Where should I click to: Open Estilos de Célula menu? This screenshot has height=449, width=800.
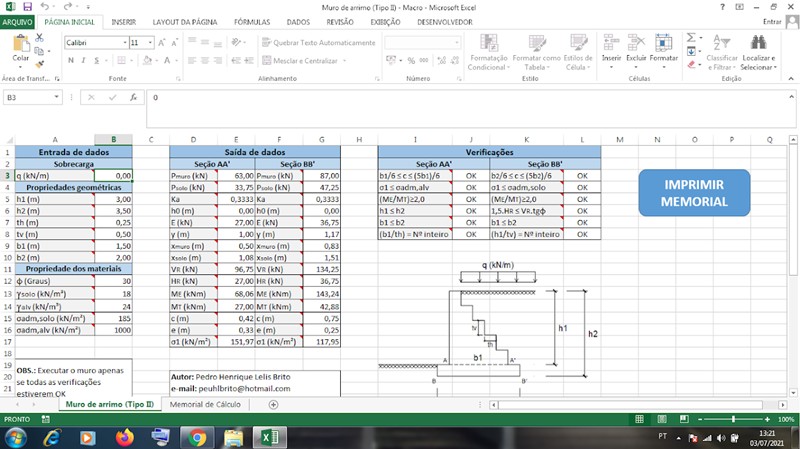[578, 52]
